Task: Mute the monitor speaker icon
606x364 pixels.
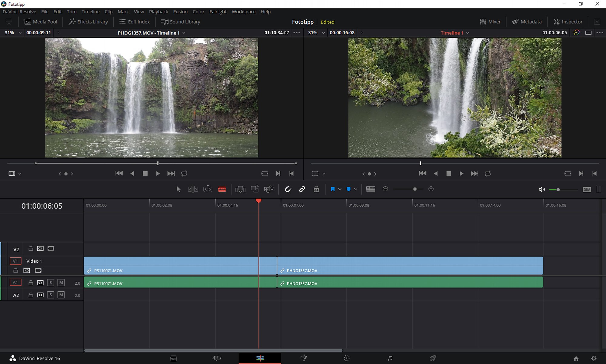Action: click(542, 190)
